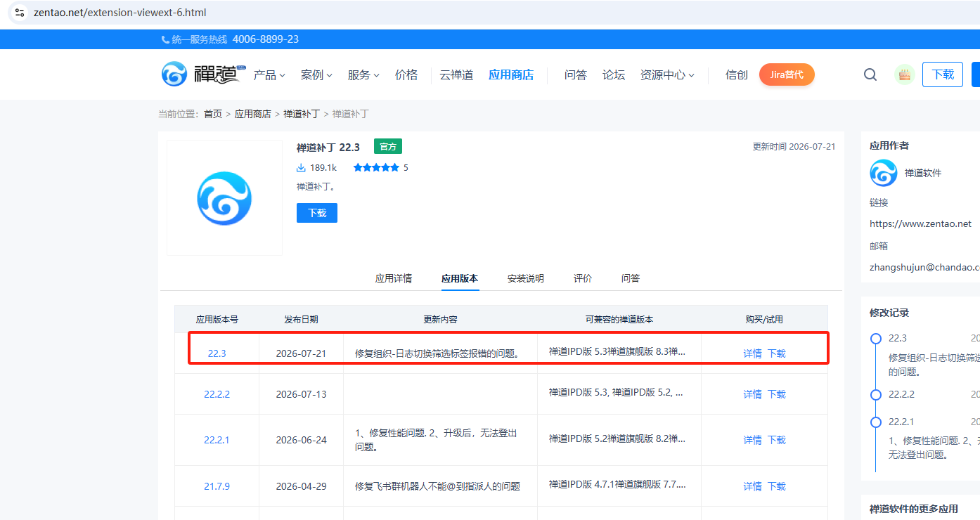Click the site info icon in address bar

coord(20,13)
